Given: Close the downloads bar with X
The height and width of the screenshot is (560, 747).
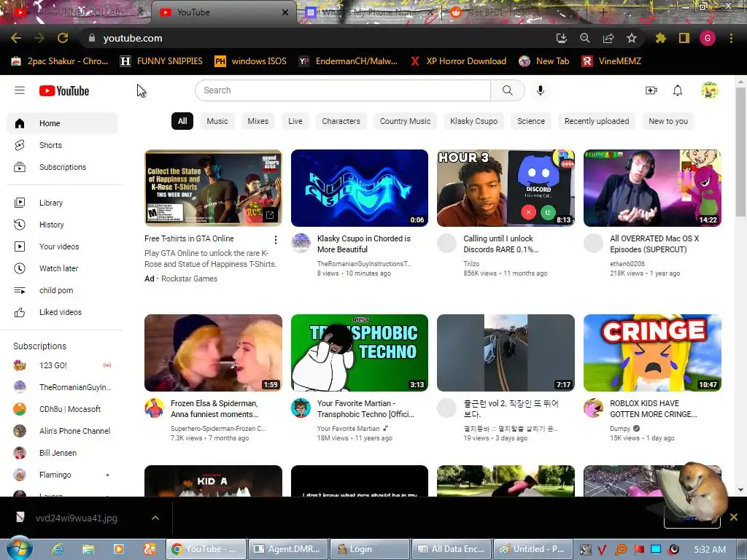Looking at the screenshot, I should point(734,517).
